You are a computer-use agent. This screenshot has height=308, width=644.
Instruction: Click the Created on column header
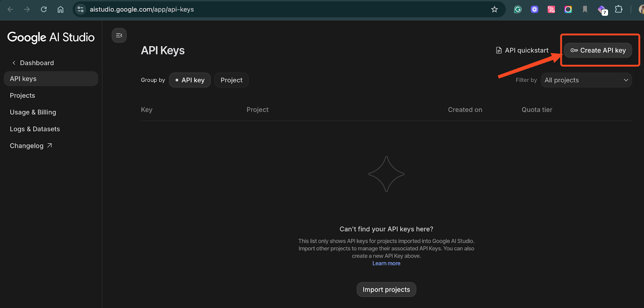point(465,110)
